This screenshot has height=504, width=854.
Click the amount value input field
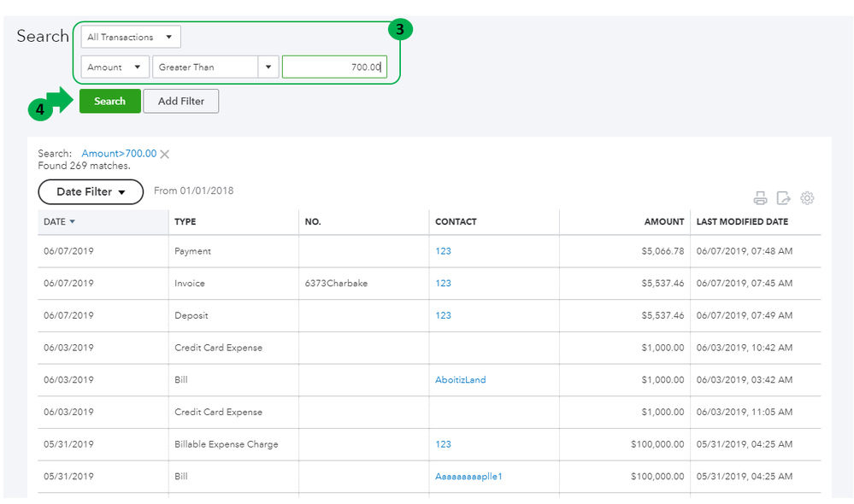click(x=334, y=67)
